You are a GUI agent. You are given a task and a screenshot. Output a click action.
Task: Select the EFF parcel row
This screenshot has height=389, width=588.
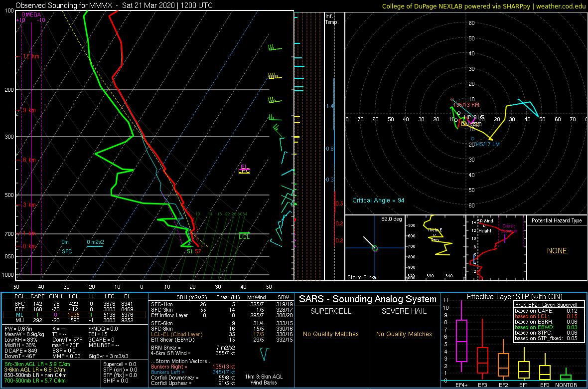74,309
